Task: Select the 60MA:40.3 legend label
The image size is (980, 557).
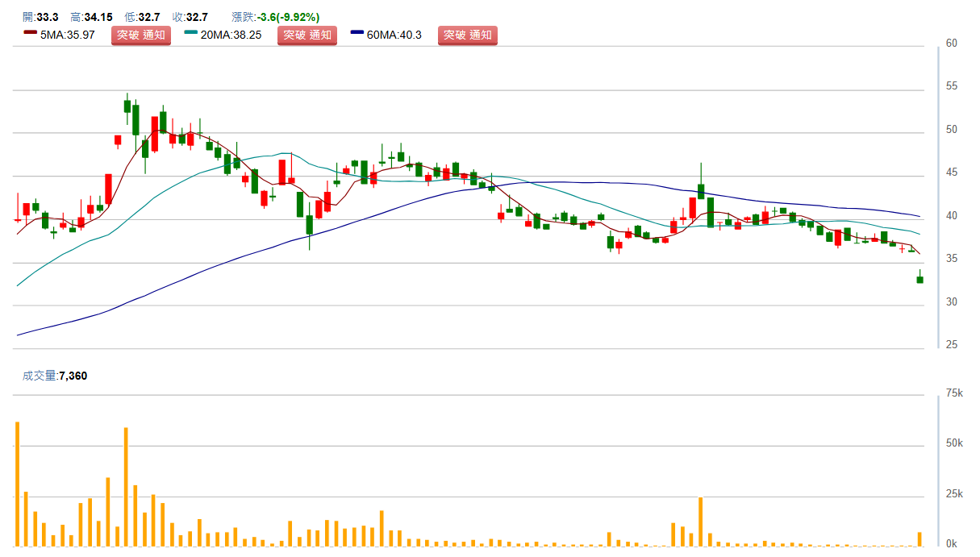Action: point(394,35)
